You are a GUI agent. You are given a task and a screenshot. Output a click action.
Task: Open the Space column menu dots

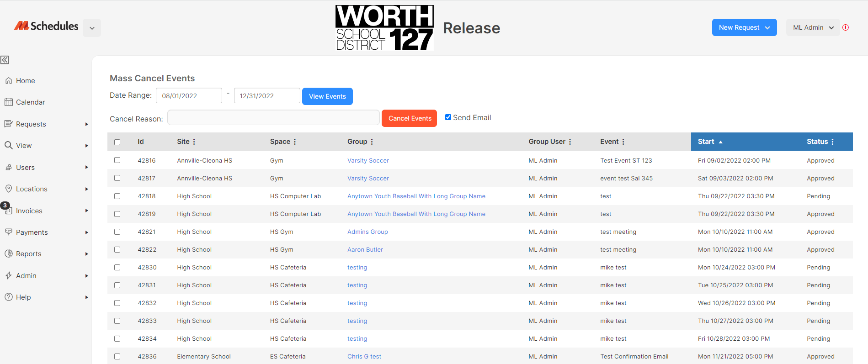[295, 142]
